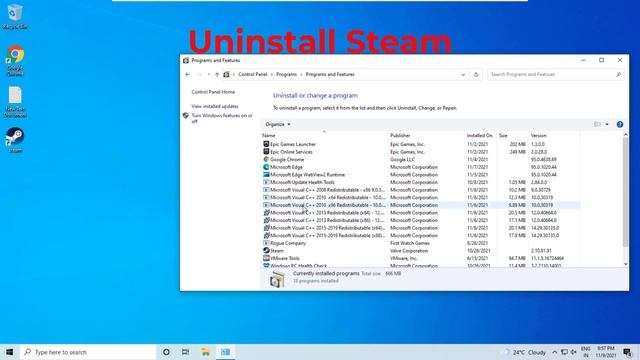Select Microsoft Visual C++ 2008 Redistributable row
Image resolution: width=640 pixels, height=360 pixels.
pyautogui.click(x=420, y=190)
